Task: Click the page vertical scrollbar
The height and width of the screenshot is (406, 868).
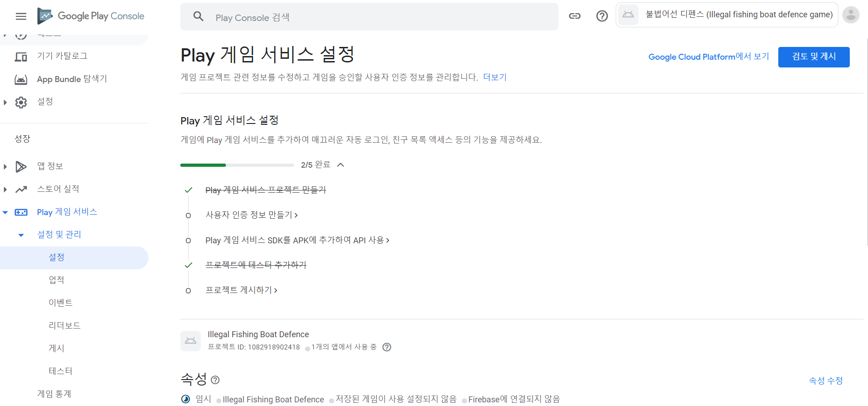Action: tap(866, 141)
